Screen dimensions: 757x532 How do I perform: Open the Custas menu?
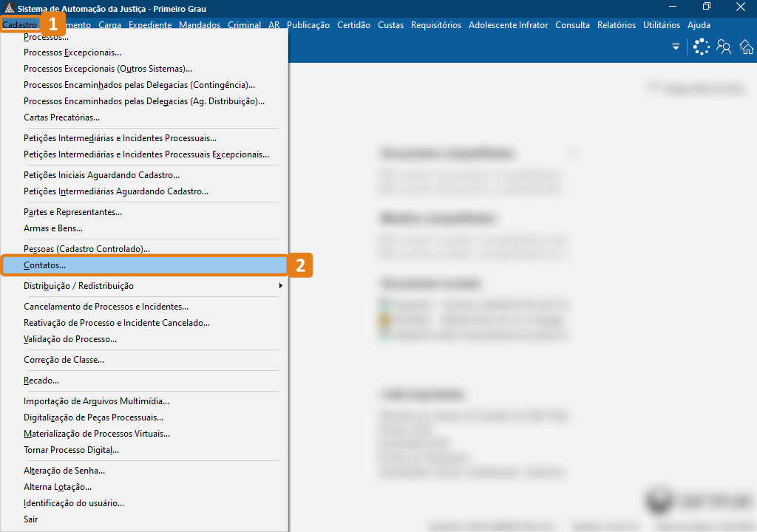click(x=390, y=25)
